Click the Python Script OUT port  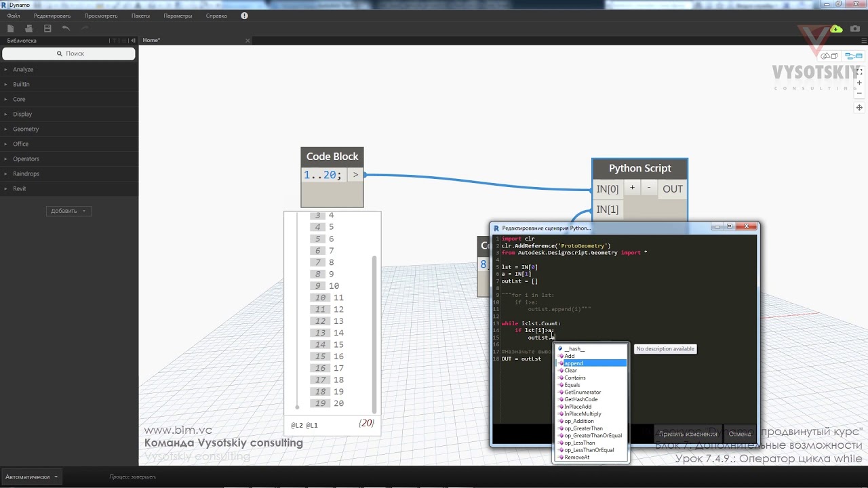[673, 189]
